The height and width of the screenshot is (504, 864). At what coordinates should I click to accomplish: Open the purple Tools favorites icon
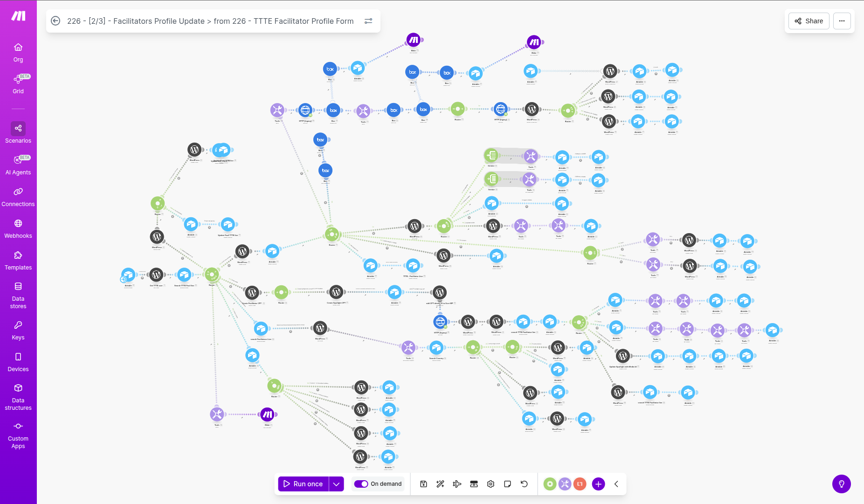pos(565,484)
